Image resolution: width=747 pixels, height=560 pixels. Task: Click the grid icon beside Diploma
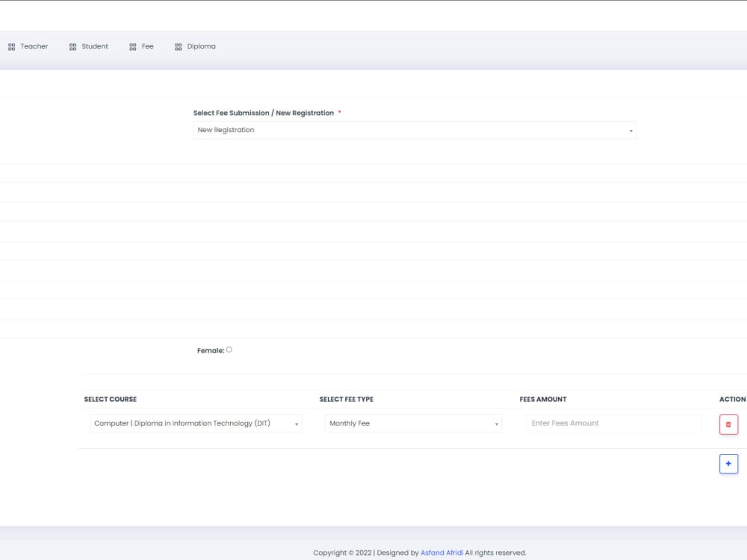pos(178,46)
